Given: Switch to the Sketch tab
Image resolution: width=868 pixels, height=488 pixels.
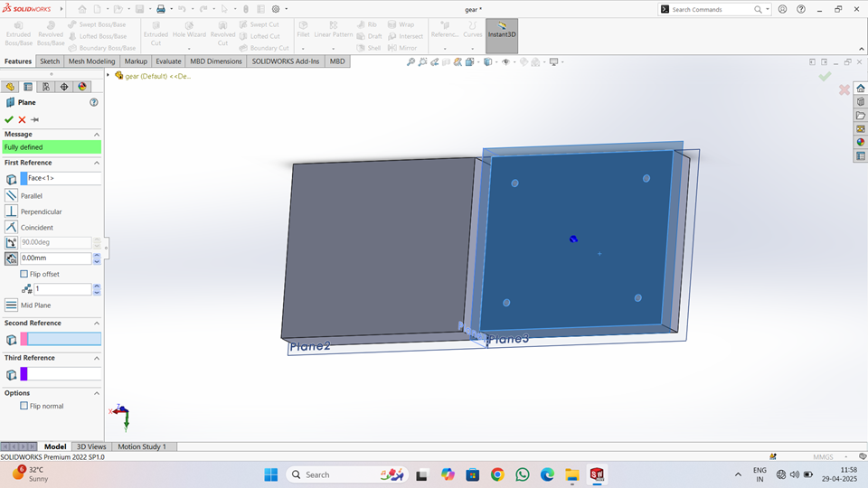Looking at the screenshot, I should pos(50,61).
